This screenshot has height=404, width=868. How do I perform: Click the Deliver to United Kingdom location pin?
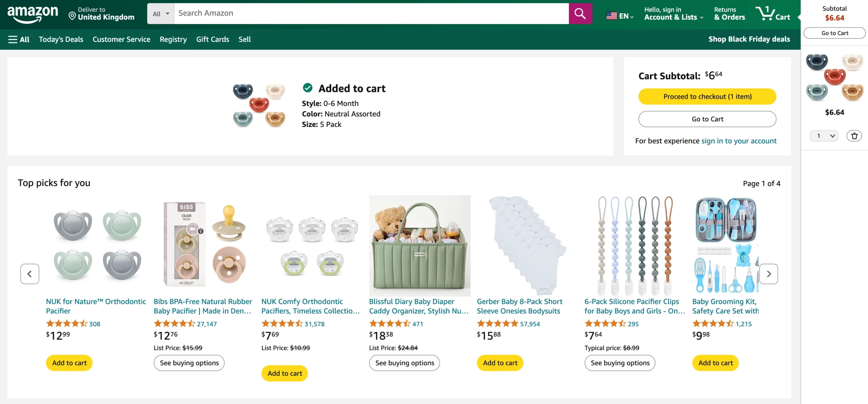point(72,16)
